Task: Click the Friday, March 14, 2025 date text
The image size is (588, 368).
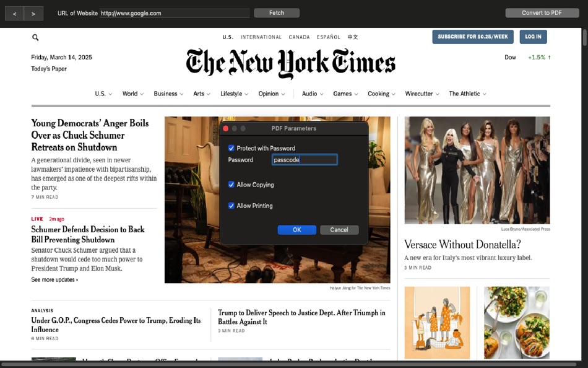Action: tap(61, 58)
